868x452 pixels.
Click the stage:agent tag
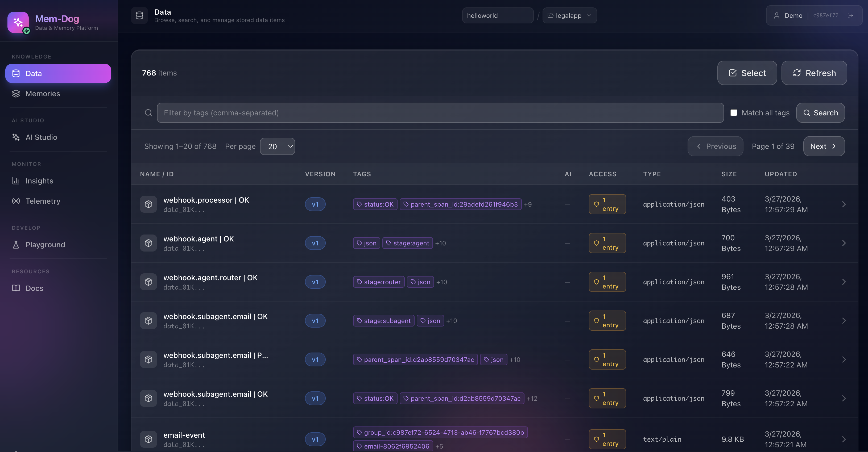(x=407, y=243)
